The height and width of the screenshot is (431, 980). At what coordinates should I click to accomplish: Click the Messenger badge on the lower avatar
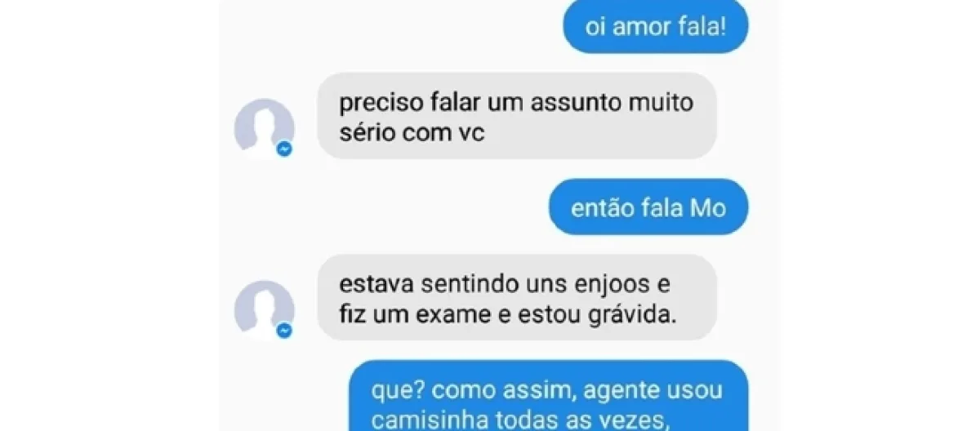(x=284, y=331)
